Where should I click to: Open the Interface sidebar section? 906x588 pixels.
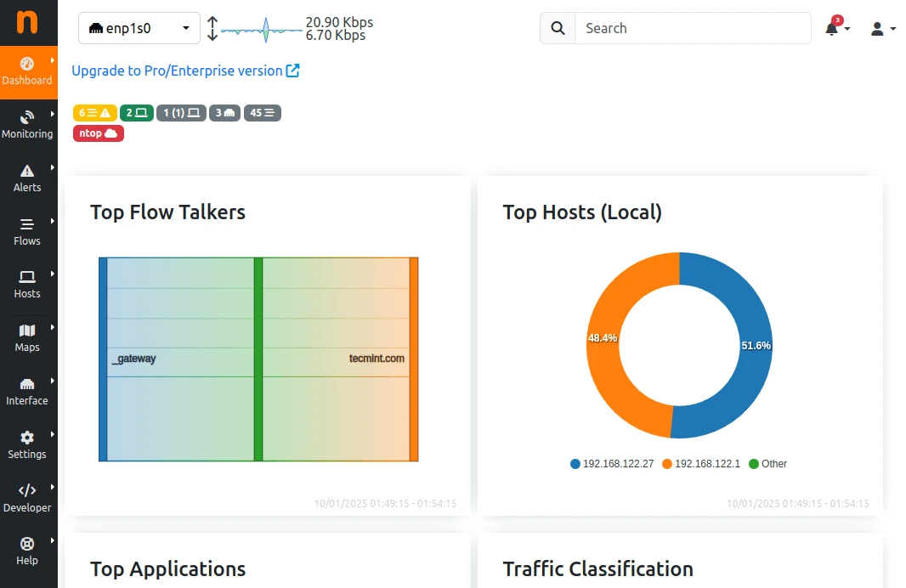[x=27, y=392]
